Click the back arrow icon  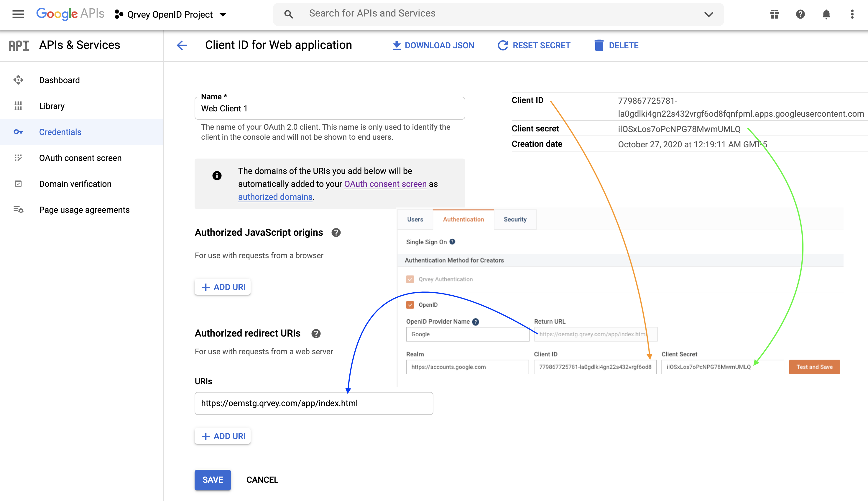182,45
